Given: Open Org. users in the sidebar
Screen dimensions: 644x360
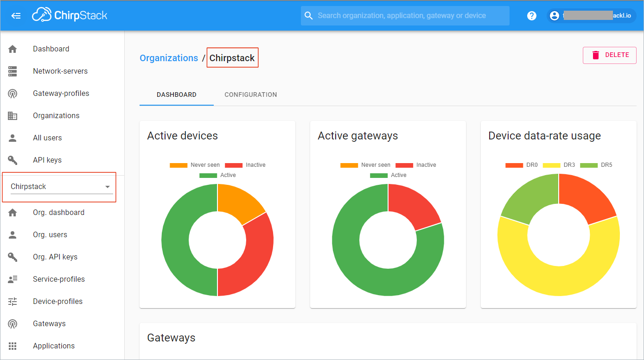Looking at the screenshot, I should pos(50,235).
